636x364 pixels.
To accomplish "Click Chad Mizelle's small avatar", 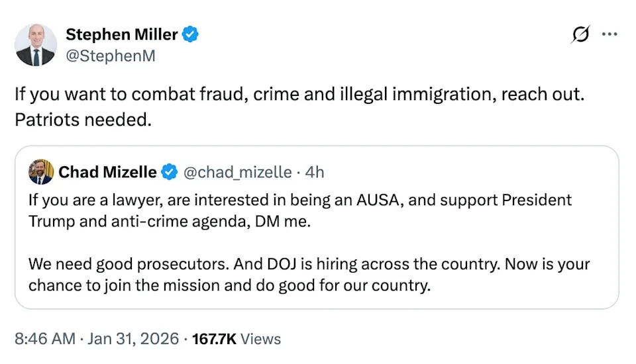I will [41, 172].
